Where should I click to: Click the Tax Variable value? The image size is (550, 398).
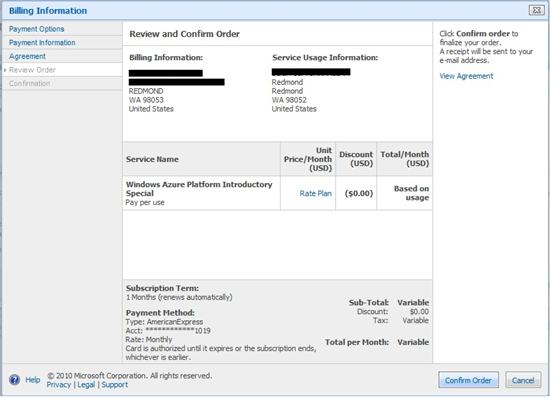[415, 321]
